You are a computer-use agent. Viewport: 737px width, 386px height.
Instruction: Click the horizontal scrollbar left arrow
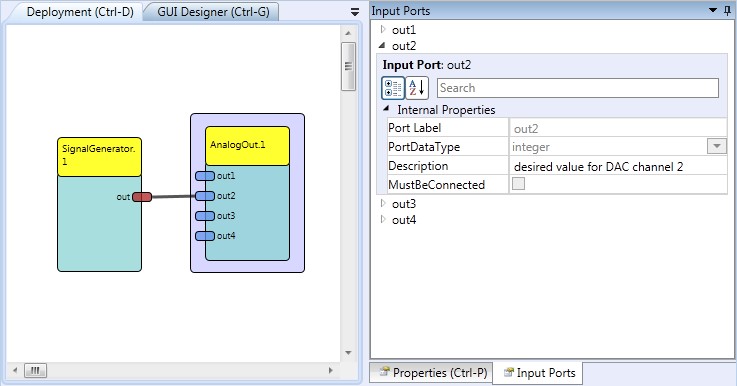15,370
